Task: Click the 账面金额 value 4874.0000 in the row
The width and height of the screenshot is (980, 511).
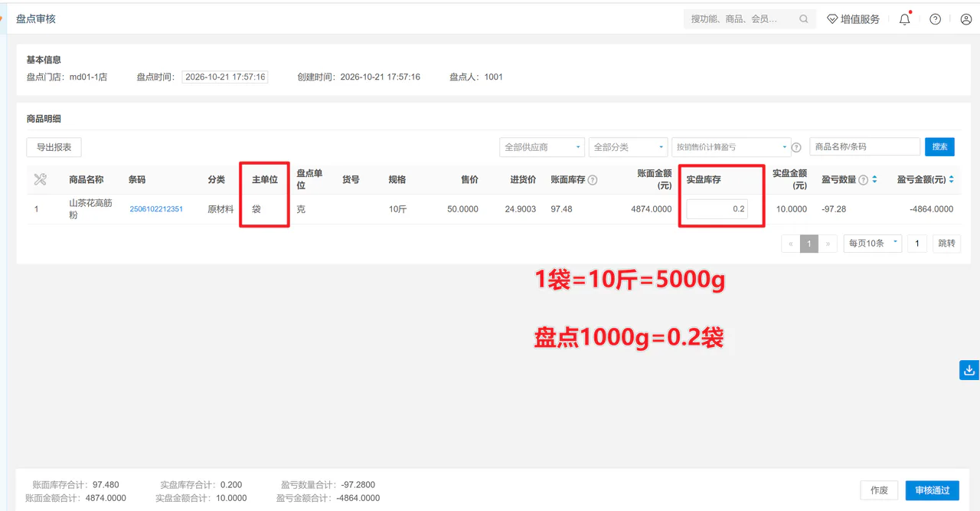Action: point(652,209)
